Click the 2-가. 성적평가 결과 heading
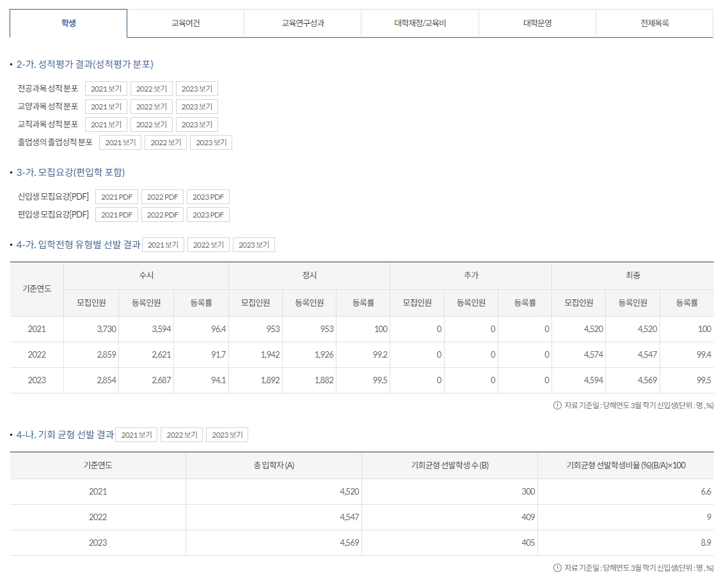This screenshot has width=728, height=579. pos(85,64)
